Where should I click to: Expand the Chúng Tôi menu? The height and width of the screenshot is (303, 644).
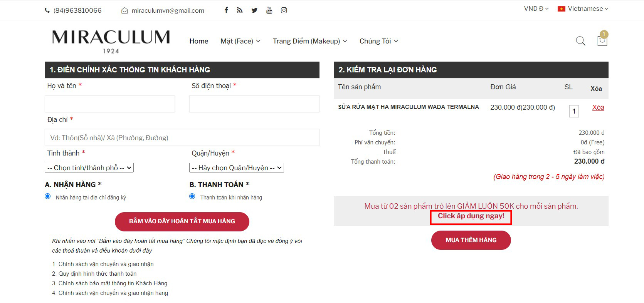pos(379,41)
